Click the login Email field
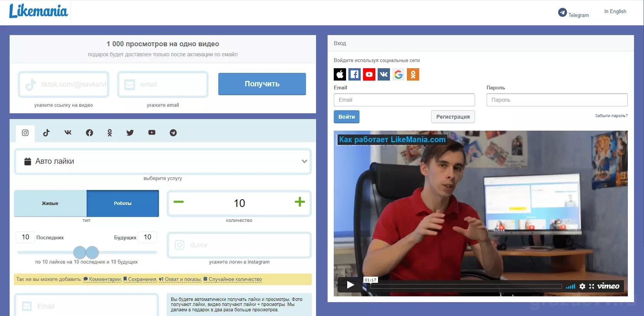 (404, 100)
